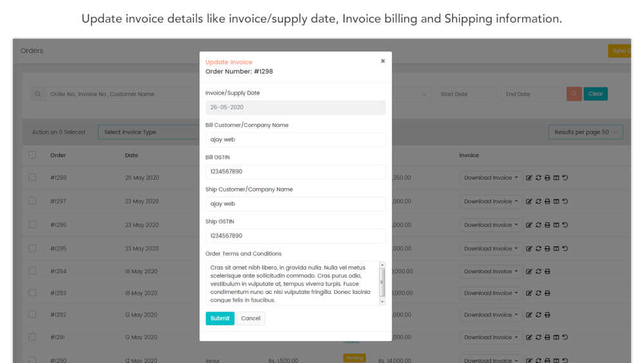Tick the checkbox for order #1293
Viewport: 644px width, 363px height.
(x=32, y=293)
